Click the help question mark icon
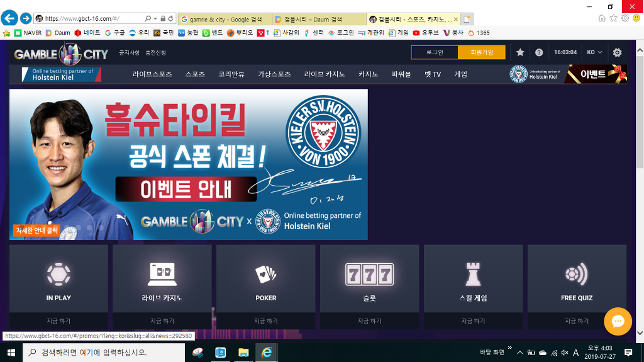Screen dimensions: 644x362 [x=539, y=52]
